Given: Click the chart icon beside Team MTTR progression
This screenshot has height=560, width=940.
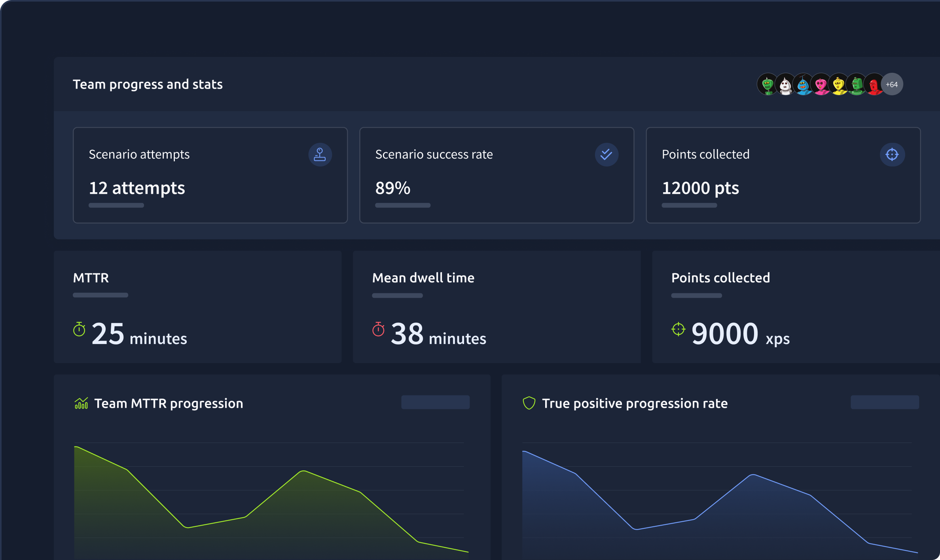Looking at the screenshot, I should pos(81,403).
